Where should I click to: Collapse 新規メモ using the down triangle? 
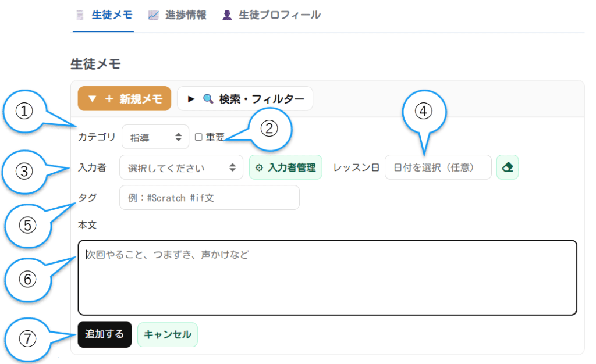92,99
